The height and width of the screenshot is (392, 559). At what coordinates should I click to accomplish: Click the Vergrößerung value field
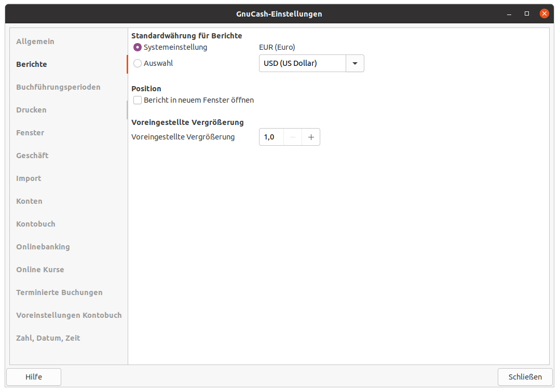point(271,137)
